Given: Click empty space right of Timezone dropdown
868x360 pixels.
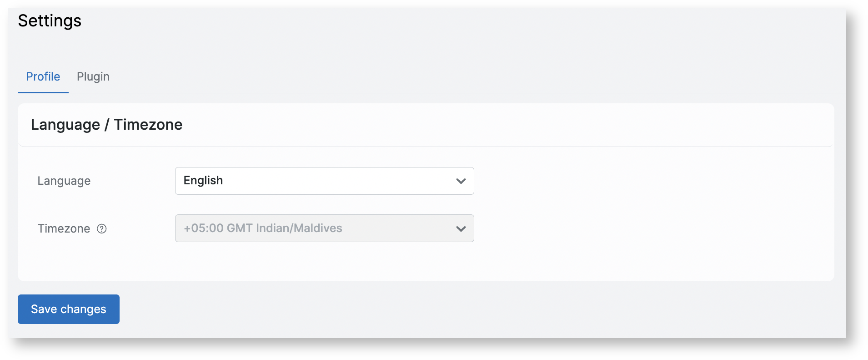Looking at the screenshot, I should [x=637, y=228].
